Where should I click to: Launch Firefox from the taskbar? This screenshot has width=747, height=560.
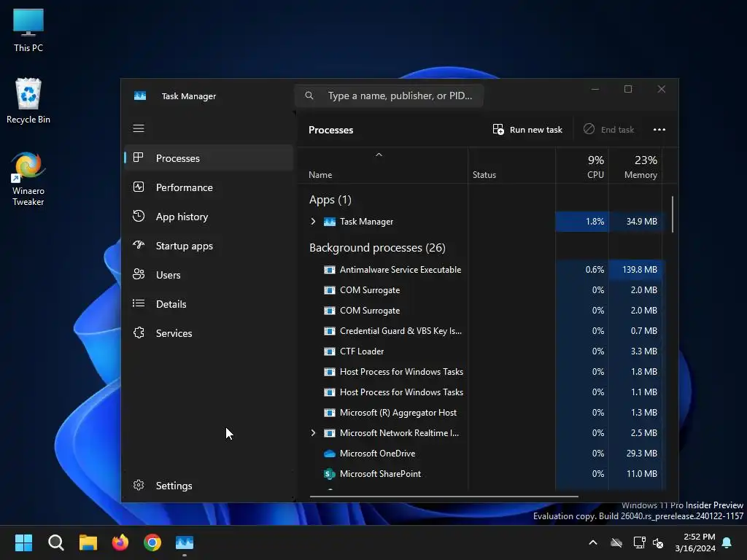point(120,542)
